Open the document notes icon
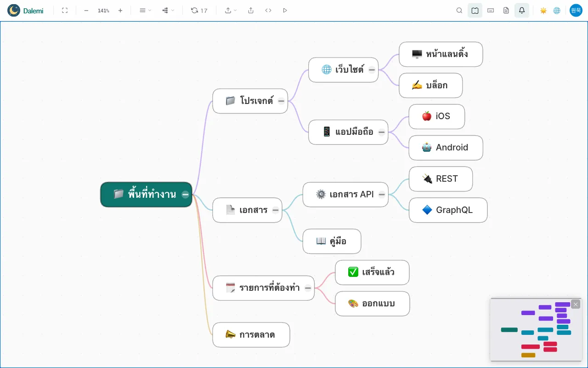 (x=506, y=10)
